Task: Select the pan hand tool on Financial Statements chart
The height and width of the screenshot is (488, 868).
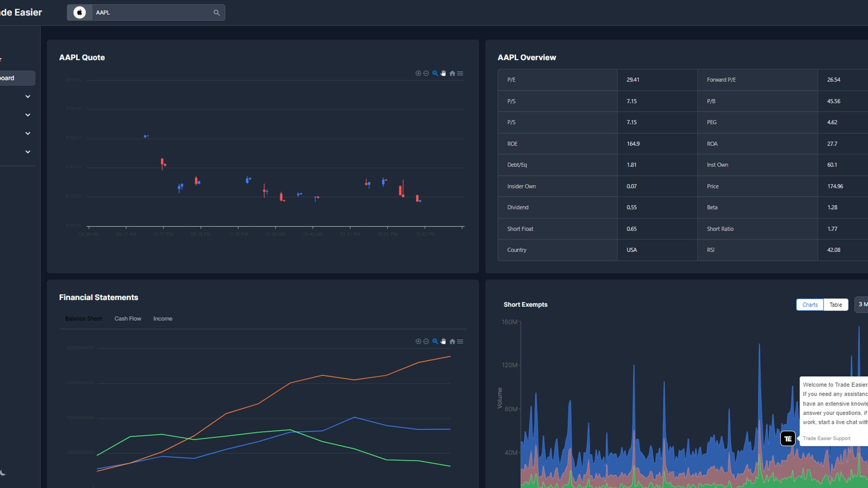Action: [443, 341]
